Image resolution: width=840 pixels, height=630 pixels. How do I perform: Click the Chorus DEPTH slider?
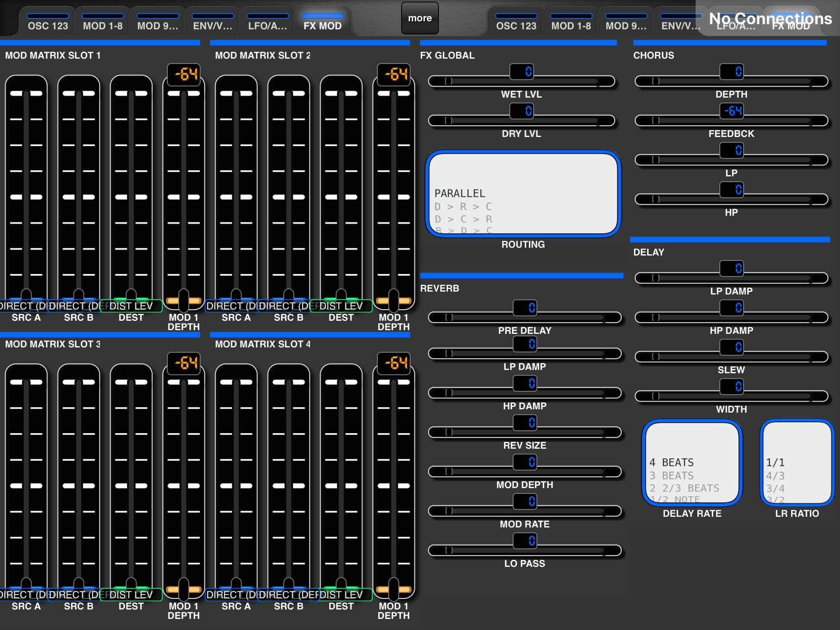(x=732, y=81)
